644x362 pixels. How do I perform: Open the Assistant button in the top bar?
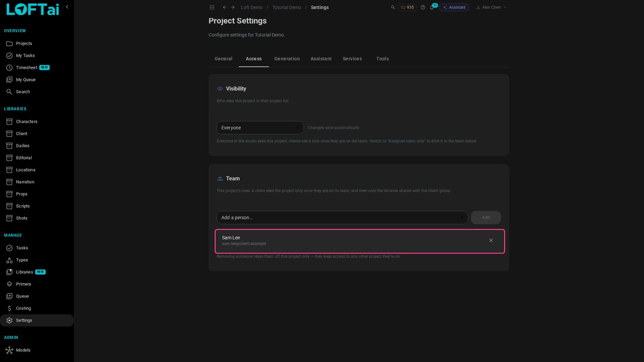(x=454, y=8)
